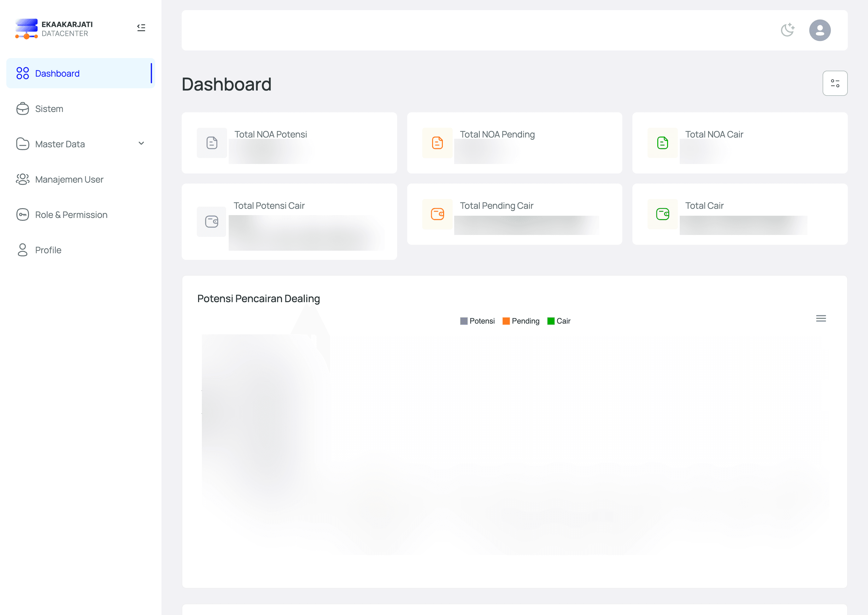Click the Ekaakarjati Datacenter logo
868x615 pixels.
[54, 29]
